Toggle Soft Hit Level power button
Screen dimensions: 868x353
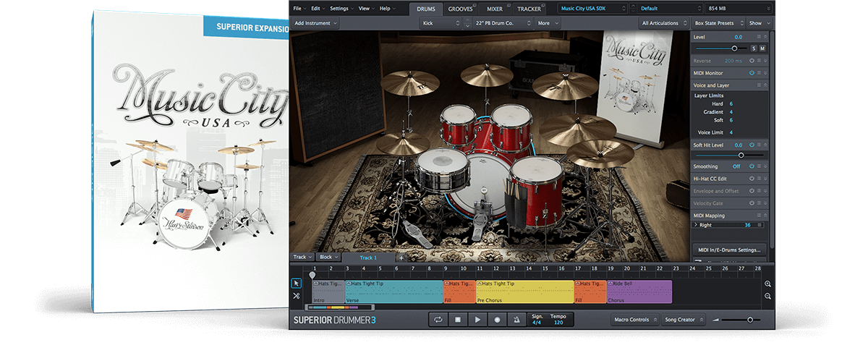752,145
